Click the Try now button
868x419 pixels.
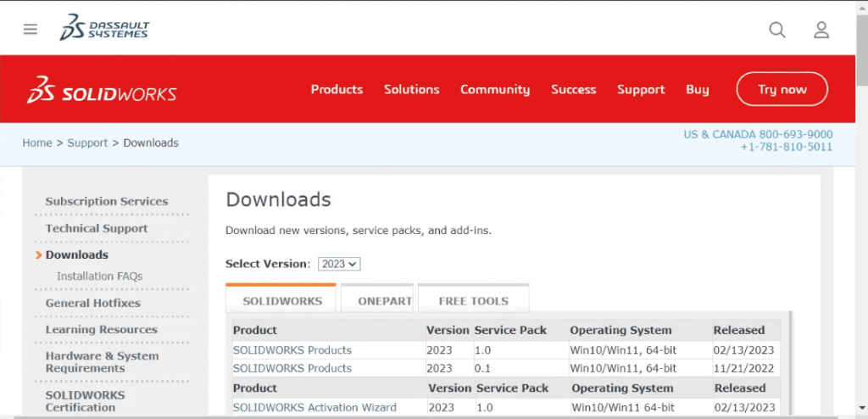click(x=782, y=89)
